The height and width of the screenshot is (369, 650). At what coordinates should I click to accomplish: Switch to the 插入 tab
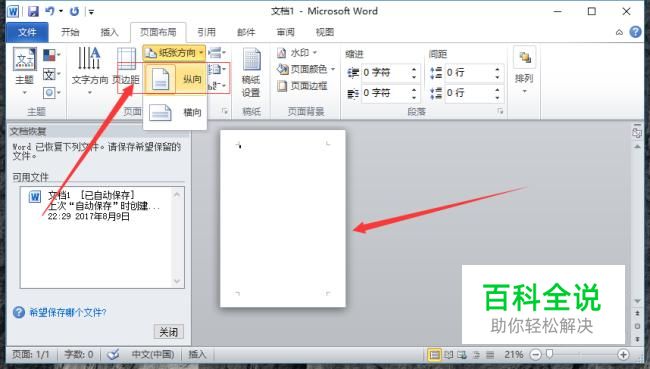click(109, 32)
